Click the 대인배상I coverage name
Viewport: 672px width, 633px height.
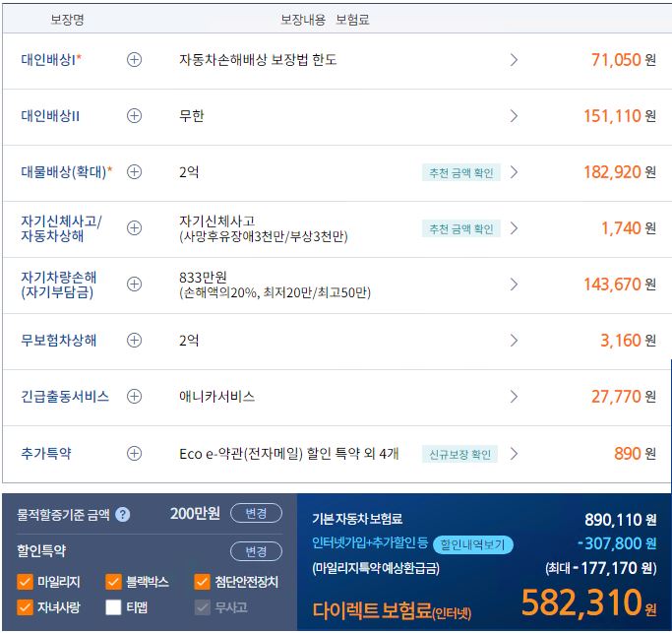[51, 60]
